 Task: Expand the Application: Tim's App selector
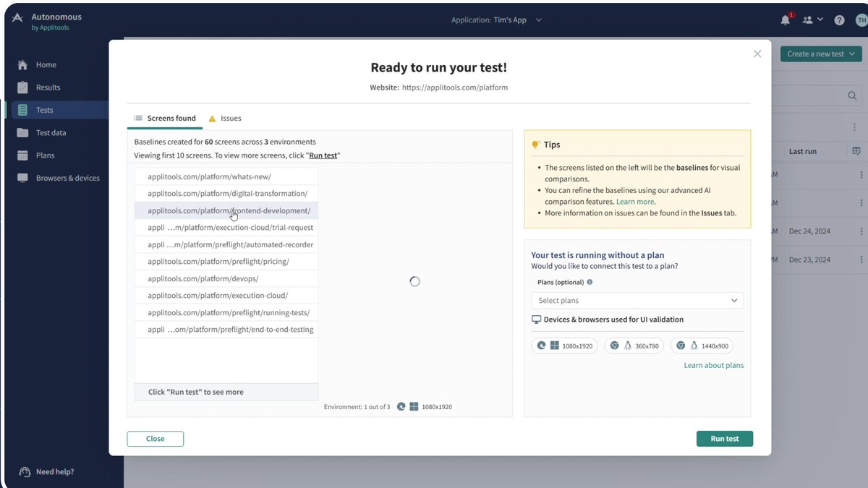coord(497,20)
